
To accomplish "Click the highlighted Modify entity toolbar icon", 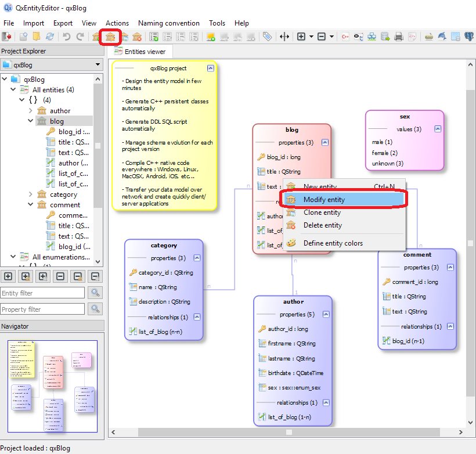I will point(110,37).
